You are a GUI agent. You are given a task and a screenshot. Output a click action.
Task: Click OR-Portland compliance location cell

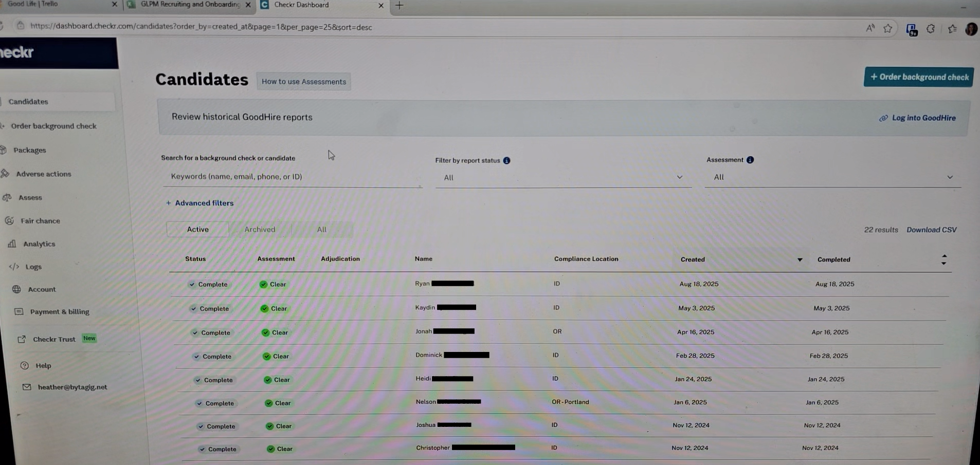click(x=570, y=402)
